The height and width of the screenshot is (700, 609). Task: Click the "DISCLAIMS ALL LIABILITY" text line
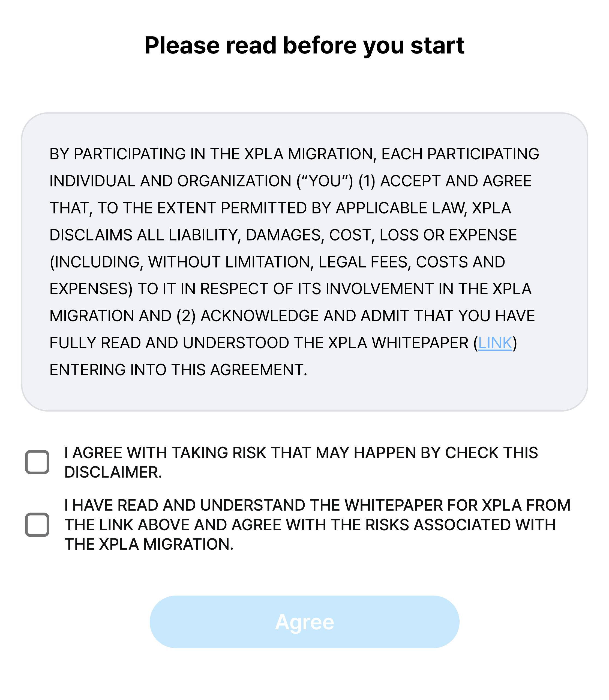tap(283, 235)
